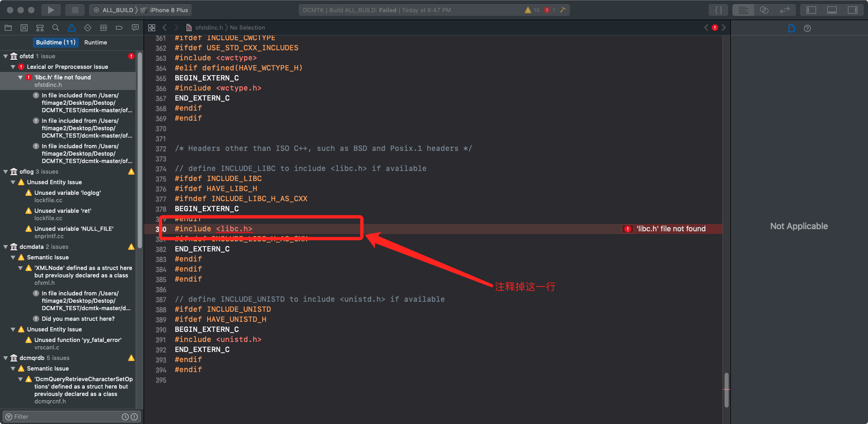The image size is (868, 424).
Task: Collapse the oflog issues group
Action: point(6,172)
